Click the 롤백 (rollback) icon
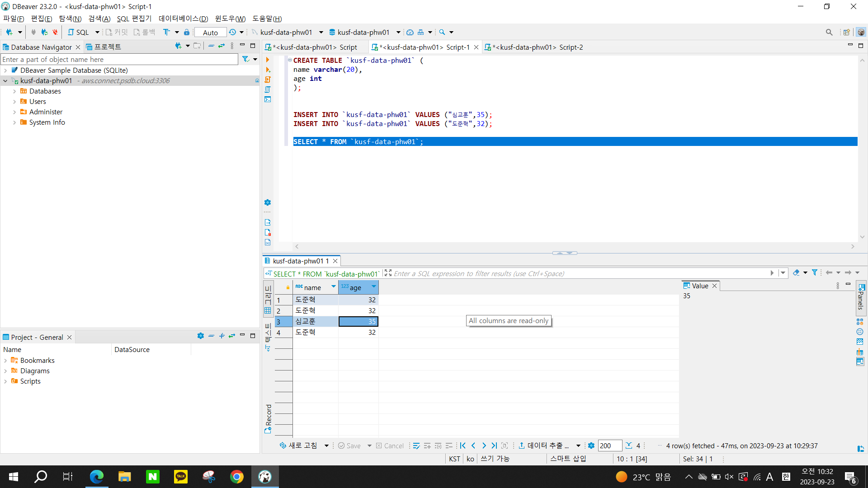 [x=144, y=32]
